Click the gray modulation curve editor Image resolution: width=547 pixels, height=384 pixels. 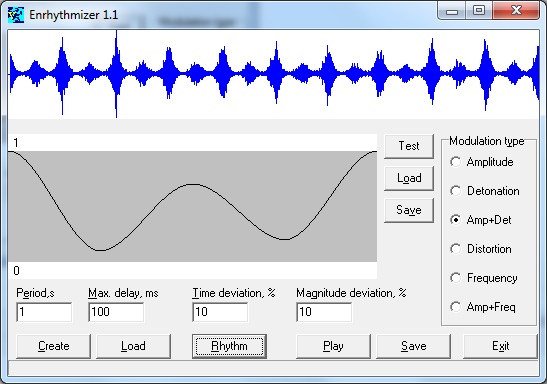pyautogui.click(x=192, y=206)
